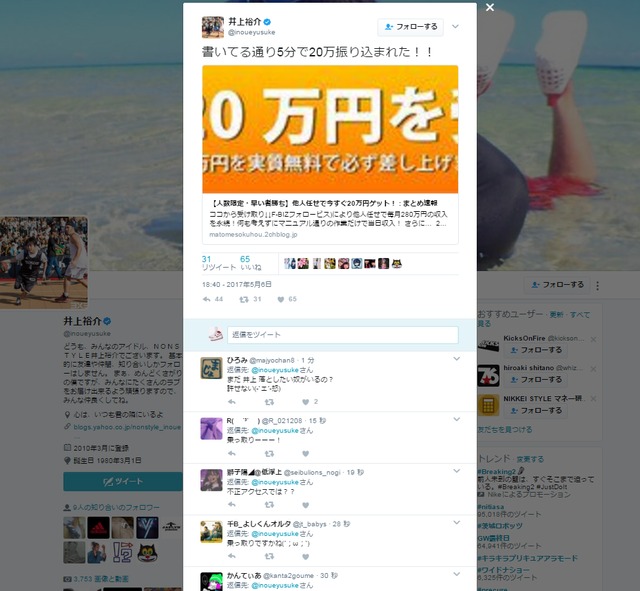Open the orange 20万円 link card image
640x591 pixels.
pos(330,129)
